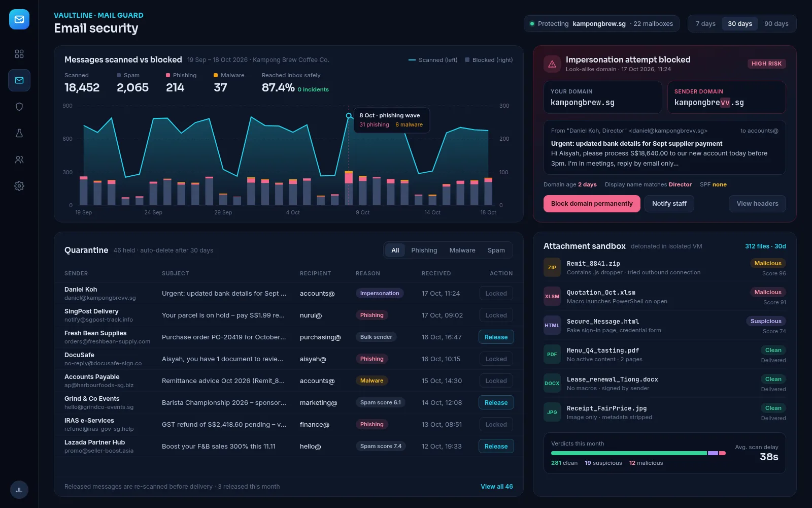Click the Impersonation reason badge
The width and height of the screenshot is (812, 508).
point(380,294)
